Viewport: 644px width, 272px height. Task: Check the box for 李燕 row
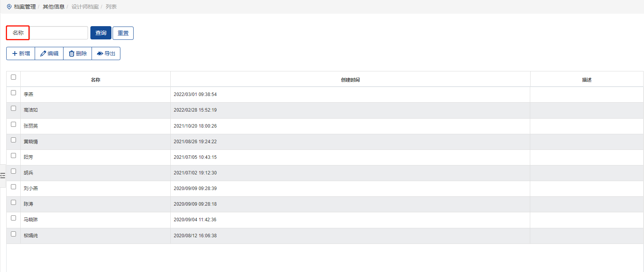tap(14, 93)
